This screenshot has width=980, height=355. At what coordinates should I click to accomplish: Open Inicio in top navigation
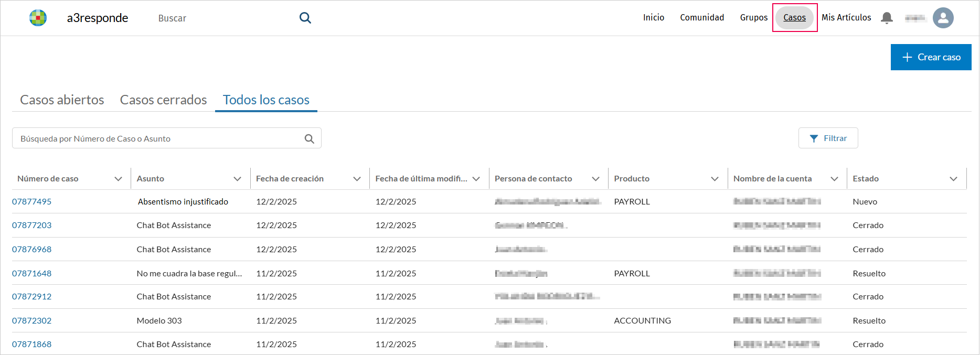click(654, 17)
